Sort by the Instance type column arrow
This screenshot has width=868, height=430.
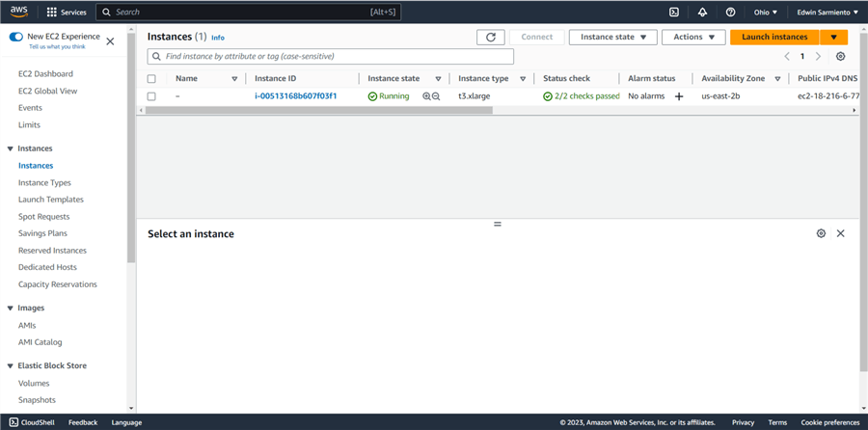click(523, 79)
